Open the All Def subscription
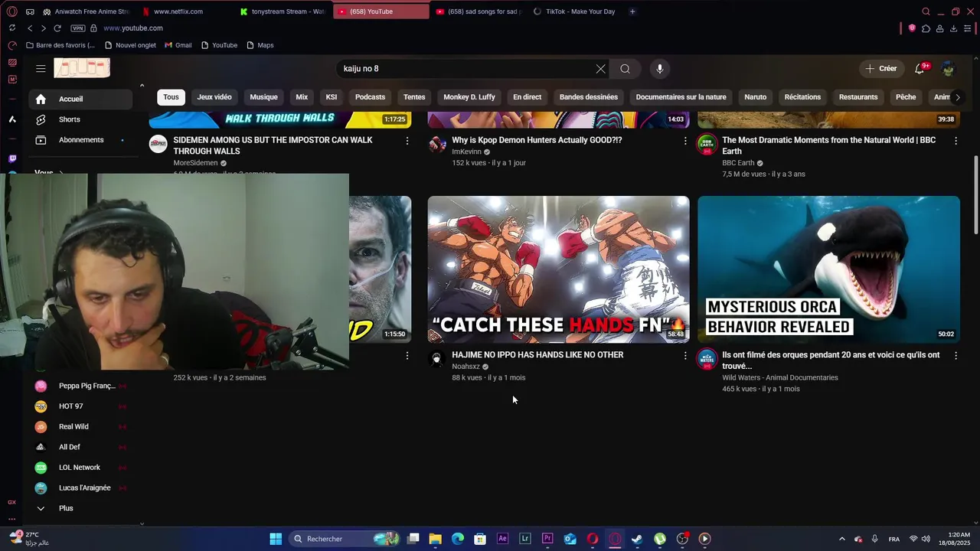The width and height of the screenshot is (980, 551). (80, 447)
